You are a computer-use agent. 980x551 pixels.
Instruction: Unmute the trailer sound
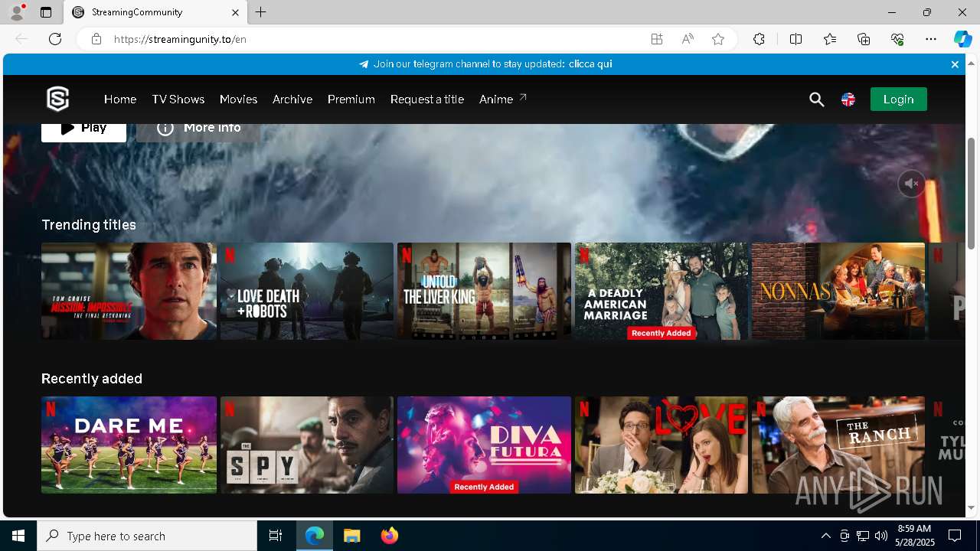pyautogui.click(x=911, y=184)
